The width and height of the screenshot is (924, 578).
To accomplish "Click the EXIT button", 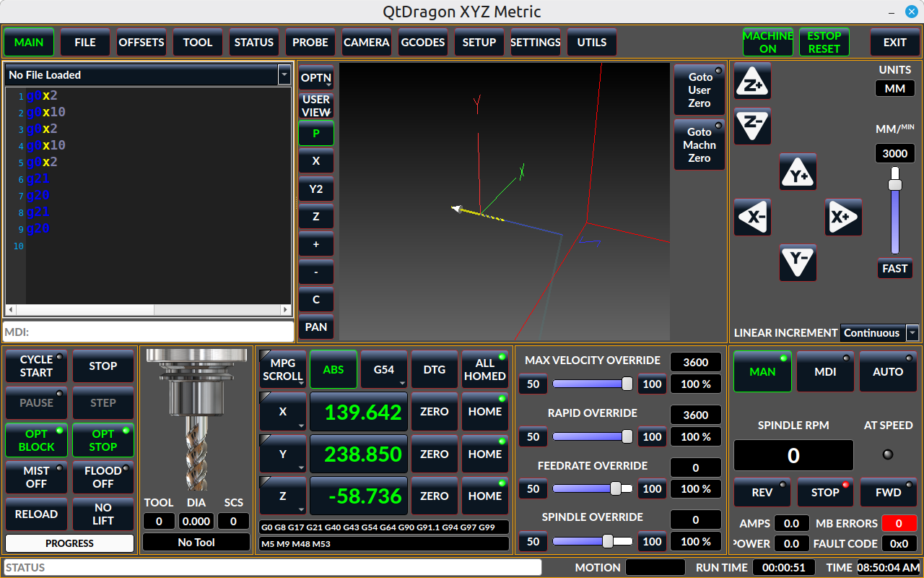I will [895, 42].
